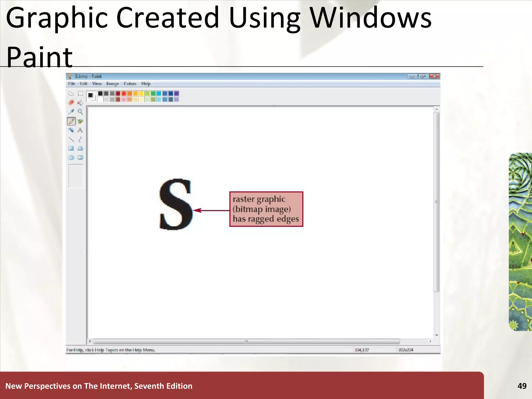Click the foreground/background color indicator box

pos(91,96)
